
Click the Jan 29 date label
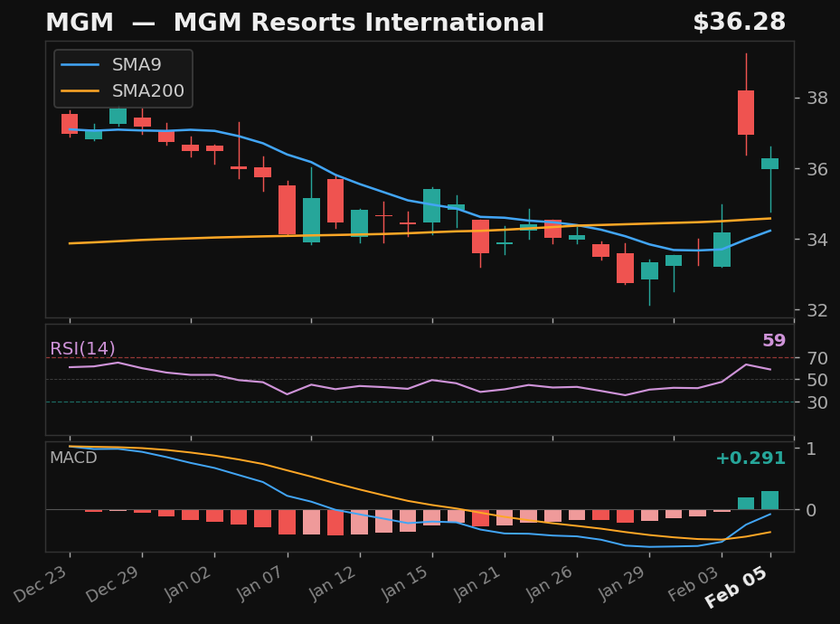coord(622,582)
